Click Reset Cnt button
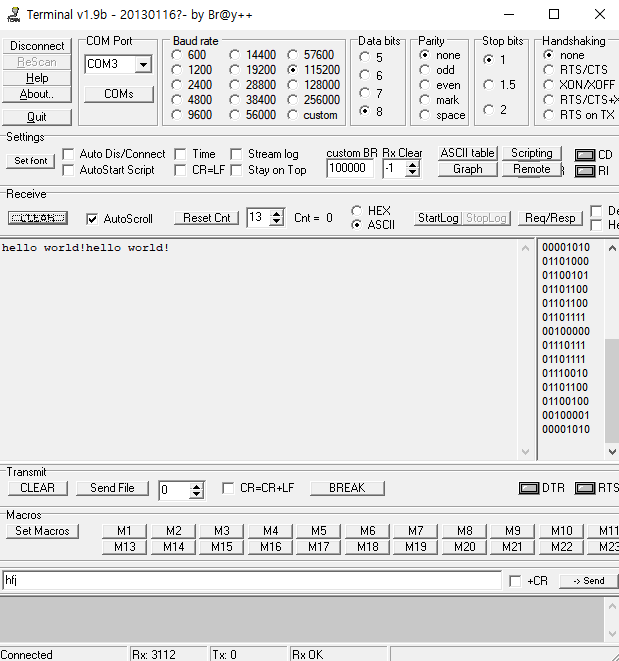619x661 pixels. [x=207, y=218]
